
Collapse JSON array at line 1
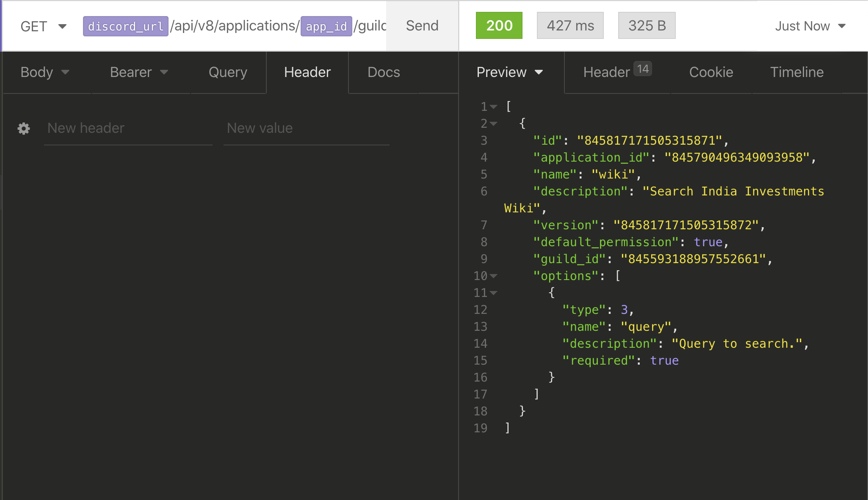coord(494,107)
